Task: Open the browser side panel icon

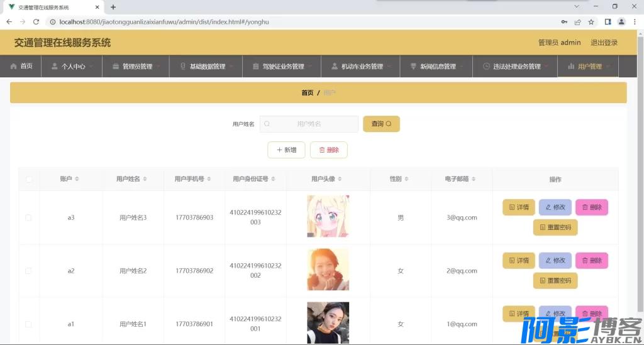Action: click(x=608, y=21)
